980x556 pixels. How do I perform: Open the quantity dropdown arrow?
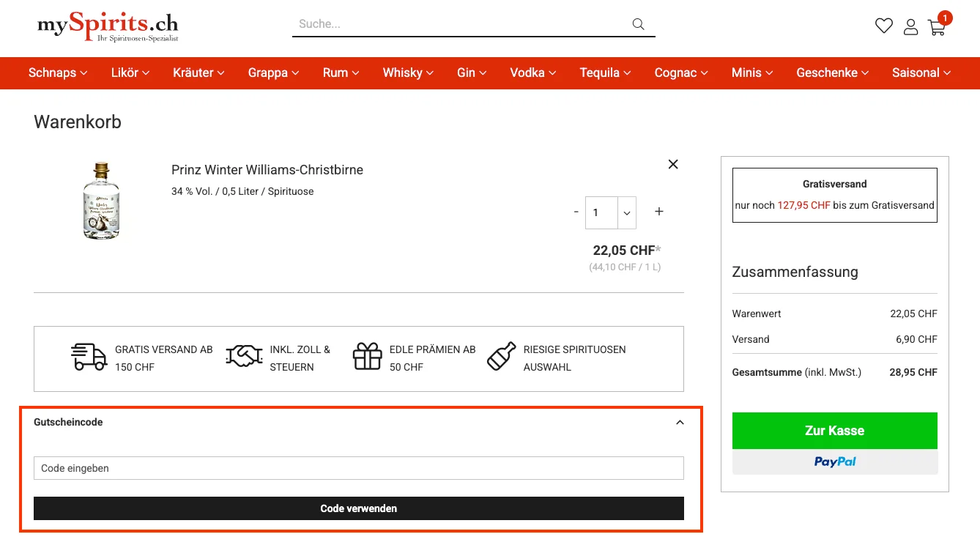tap(626, 212)
